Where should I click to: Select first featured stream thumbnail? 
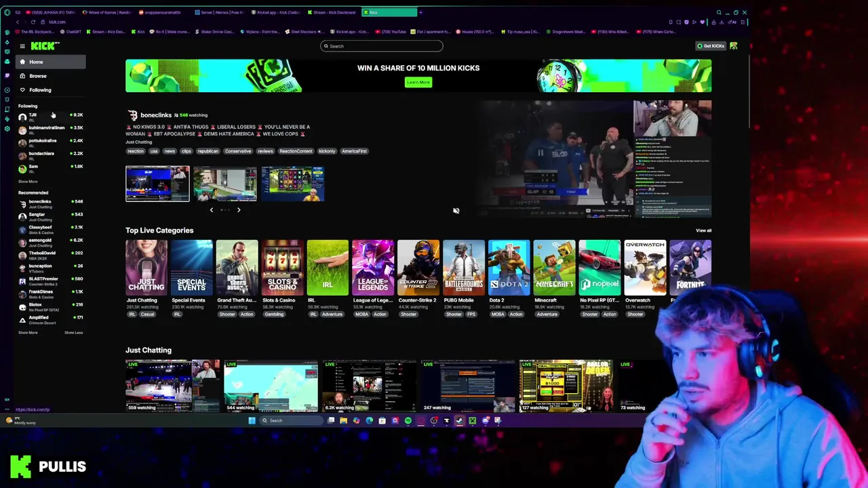point(157,184)
